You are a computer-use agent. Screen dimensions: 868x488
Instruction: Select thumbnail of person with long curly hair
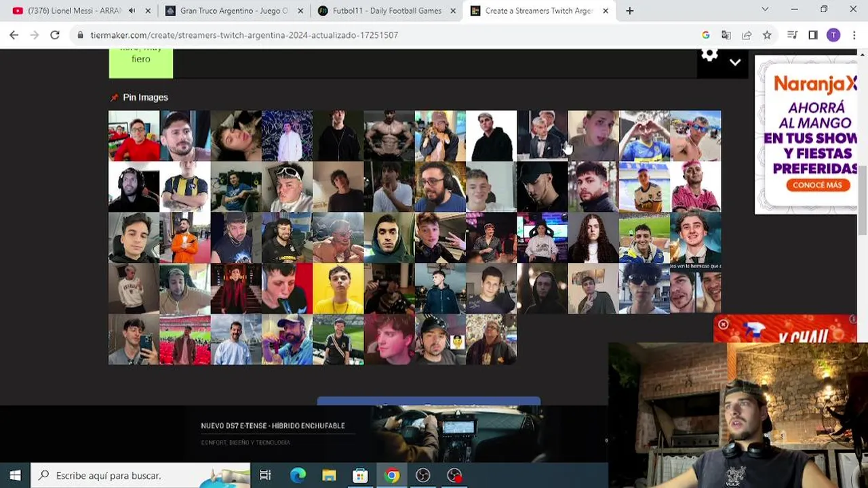pos(593,238)
